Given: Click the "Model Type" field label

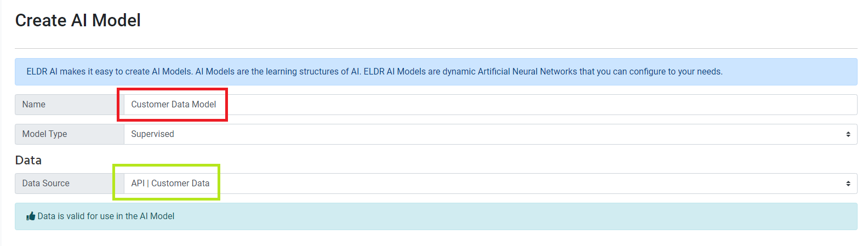Looking at the screenshot, I should (44, 134).
